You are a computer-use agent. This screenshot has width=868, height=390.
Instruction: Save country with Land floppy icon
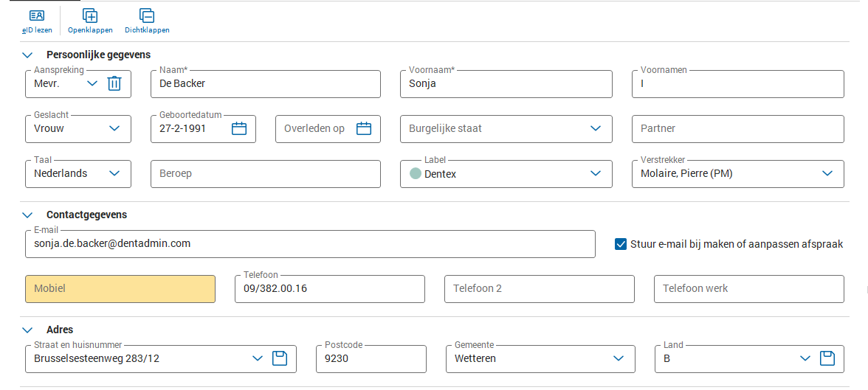pos(827,358)
